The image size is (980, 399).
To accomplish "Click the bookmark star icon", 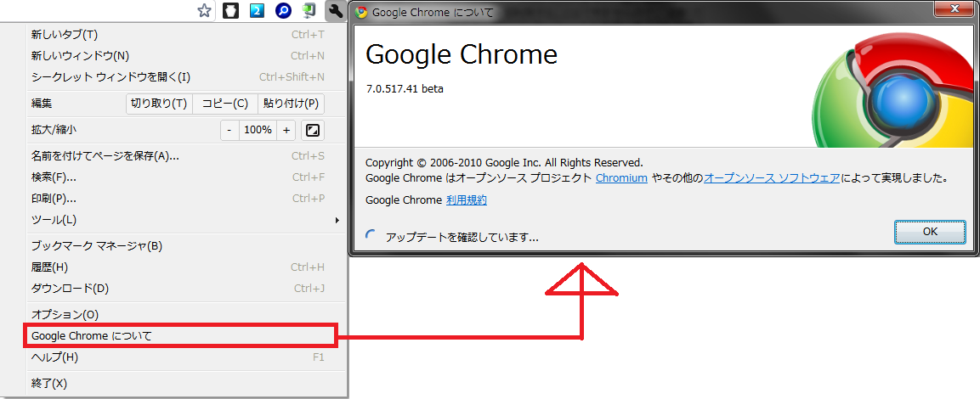I will [204, 10].
